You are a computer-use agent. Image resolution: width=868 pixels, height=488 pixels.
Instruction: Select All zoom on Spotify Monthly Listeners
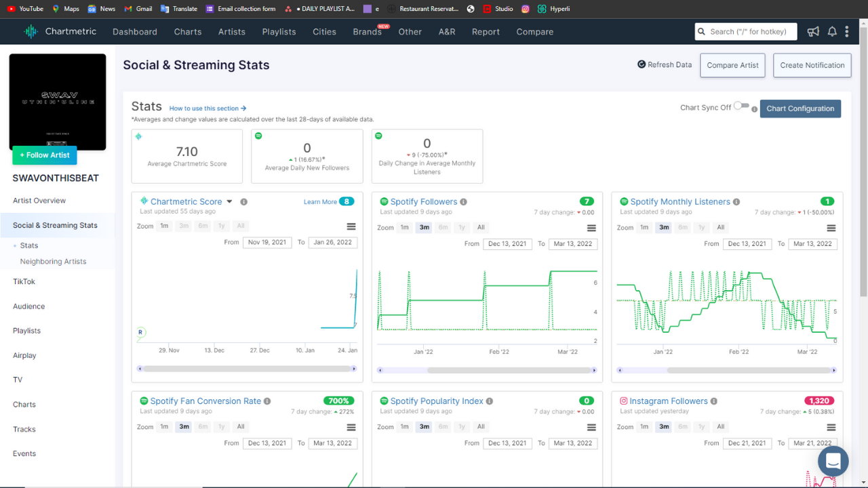tap(720, 227)
